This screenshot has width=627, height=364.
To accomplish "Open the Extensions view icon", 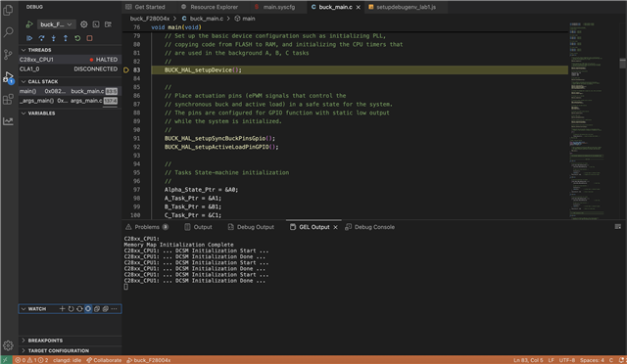I will [x=8, y=99].
